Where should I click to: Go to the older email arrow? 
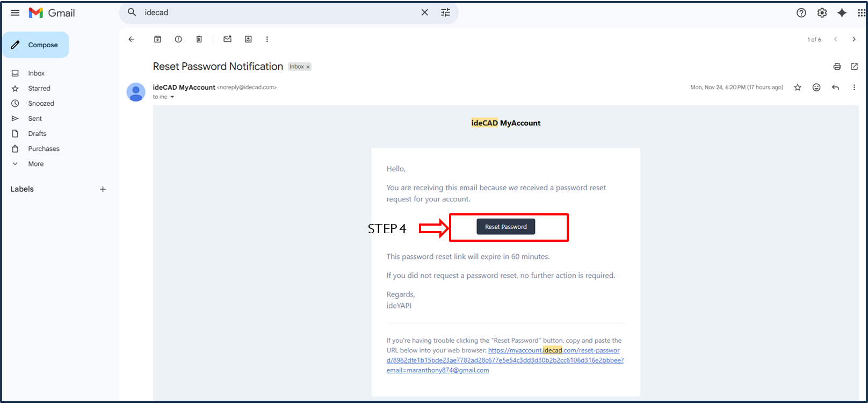click(x=854, y=39)
